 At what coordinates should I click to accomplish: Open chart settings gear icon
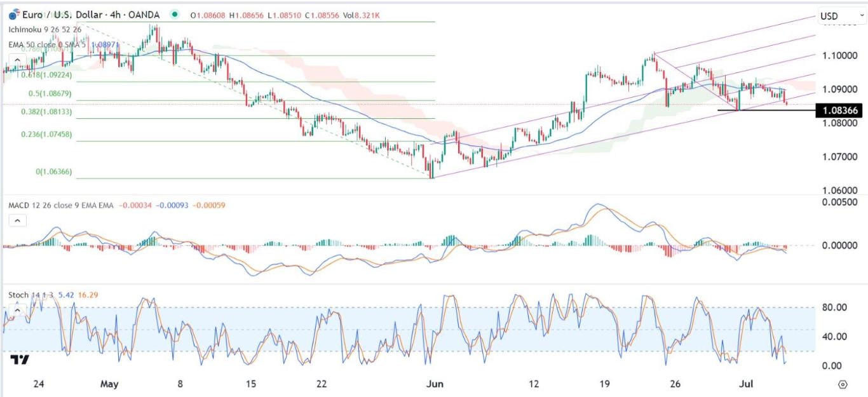[x=843, y=384]
